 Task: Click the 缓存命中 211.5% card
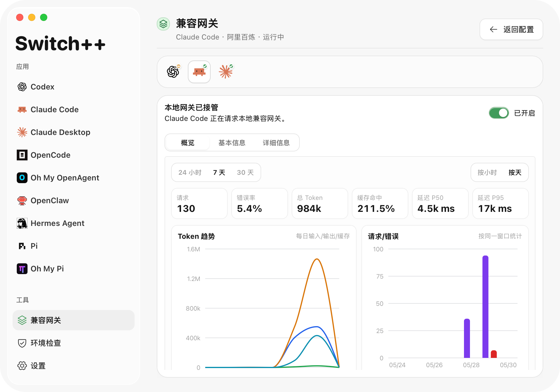(x=380, y=203)
